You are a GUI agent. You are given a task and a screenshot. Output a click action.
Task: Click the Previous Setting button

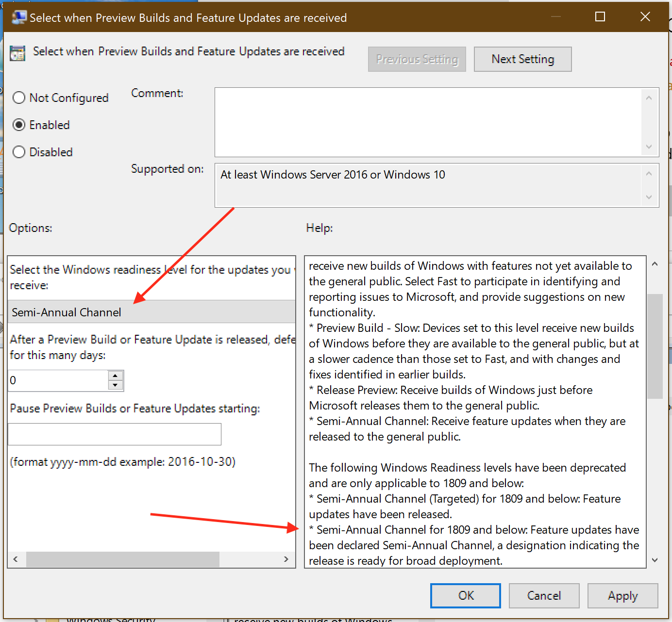coord(417,59)
